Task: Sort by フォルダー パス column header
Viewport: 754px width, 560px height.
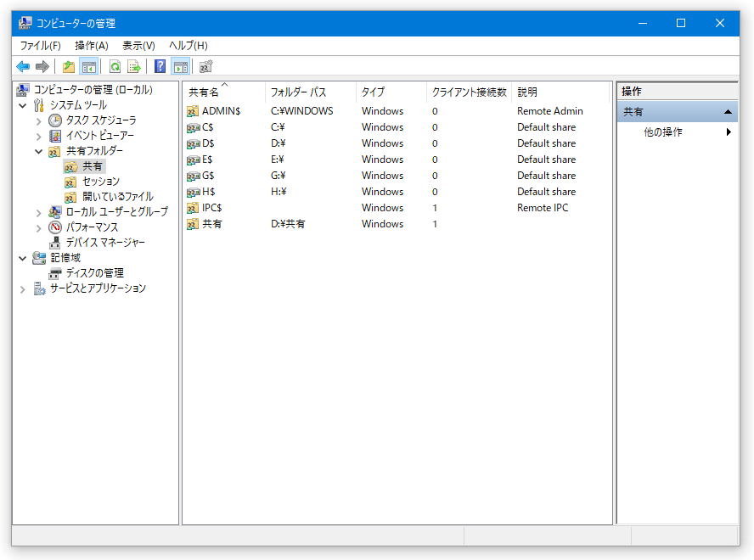Action: 311,92
